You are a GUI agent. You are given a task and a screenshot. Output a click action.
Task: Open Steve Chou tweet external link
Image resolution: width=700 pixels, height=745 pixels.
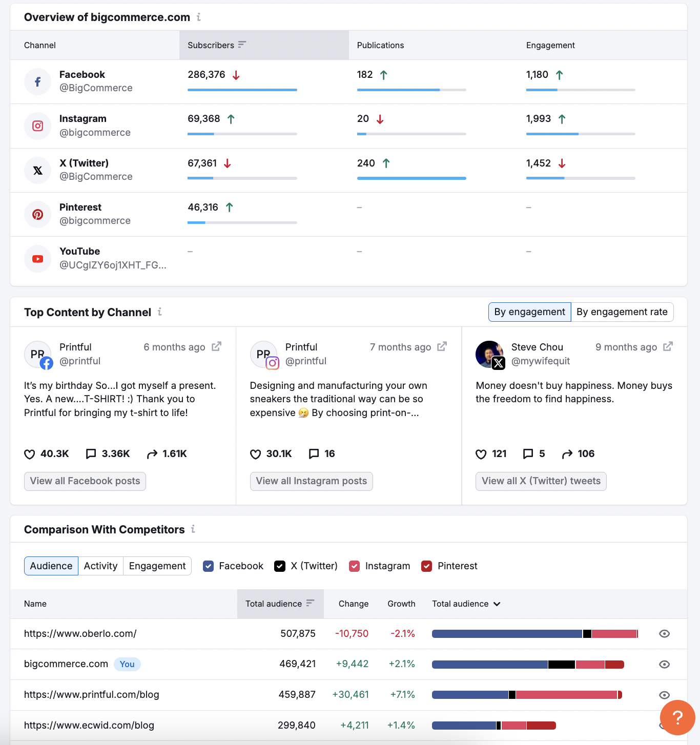click(x=668, y=347)
